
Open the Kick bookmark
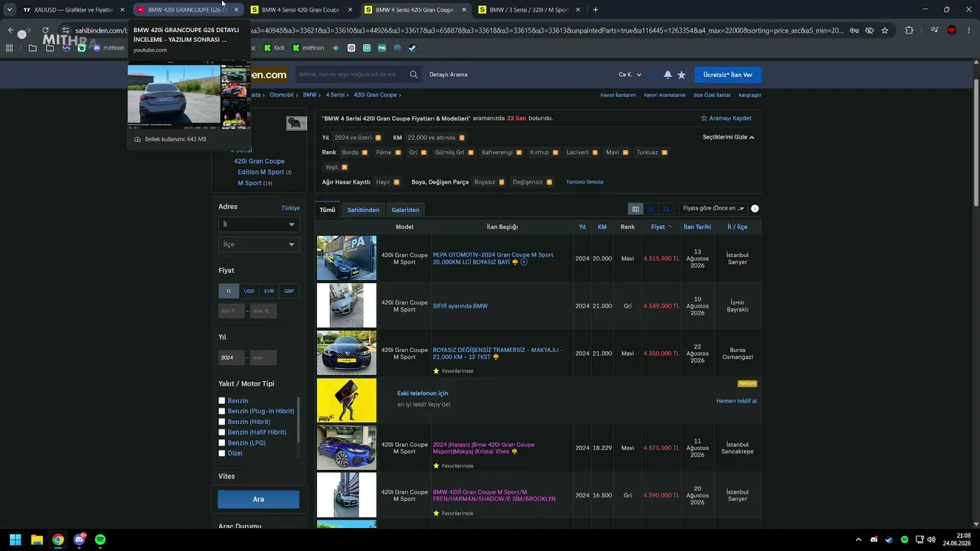point(274,47)
